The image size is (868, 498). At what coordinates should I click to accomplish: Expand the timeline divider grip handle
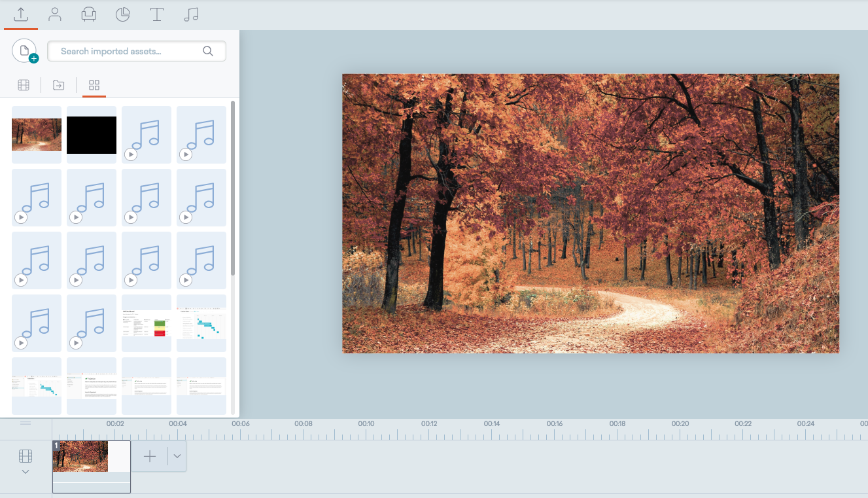point(25,423)
